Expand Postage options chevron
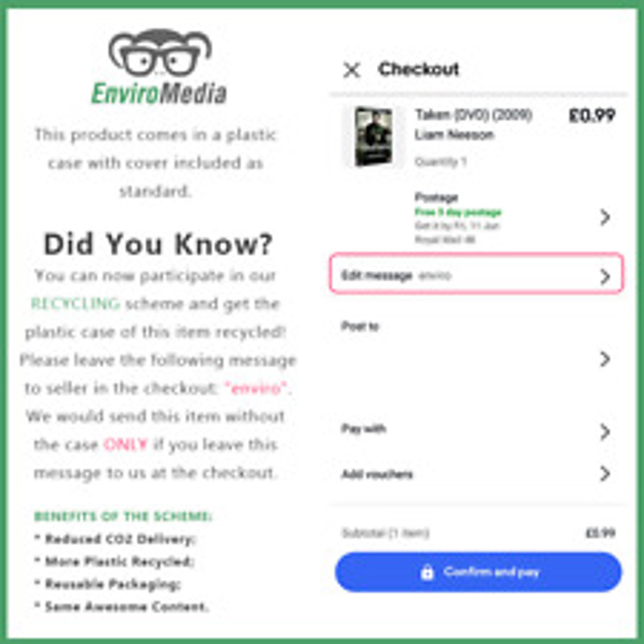The width and height of the screenshot is (644, 644). (605, 217)
